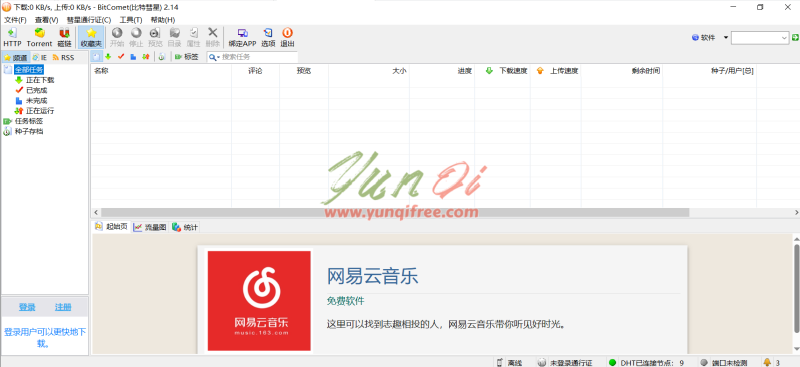Click the start page vertical scrollbar
Screen dimensions: 800x367
(x=796, y=288)
